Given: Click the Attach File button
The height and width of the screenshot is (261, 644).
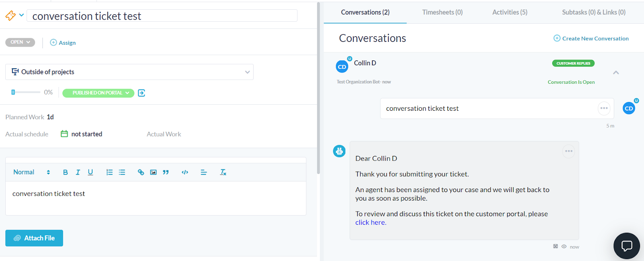Looking at the screenshot, I should pyautogui.click(x=34, y=238).
